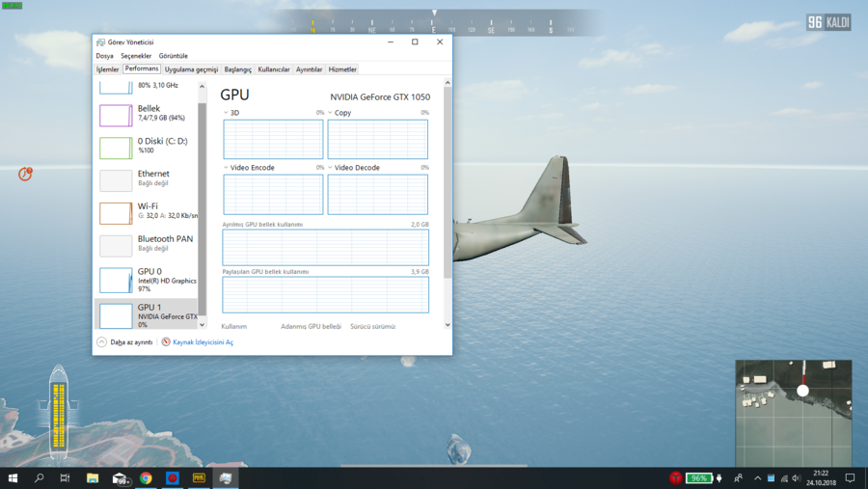Show hidden system tray icons
This screenshot has height=489, width=868.
click(x=758, y=478)
